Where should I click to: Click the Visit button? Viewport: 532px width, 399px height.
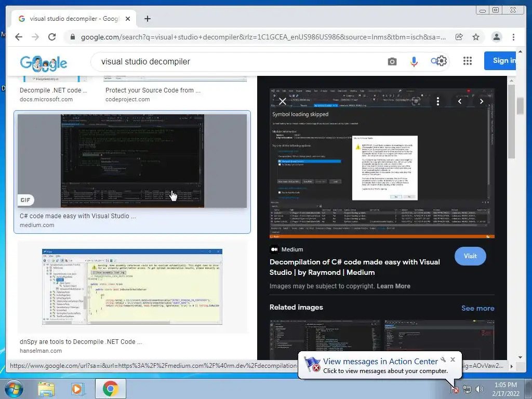470,256
